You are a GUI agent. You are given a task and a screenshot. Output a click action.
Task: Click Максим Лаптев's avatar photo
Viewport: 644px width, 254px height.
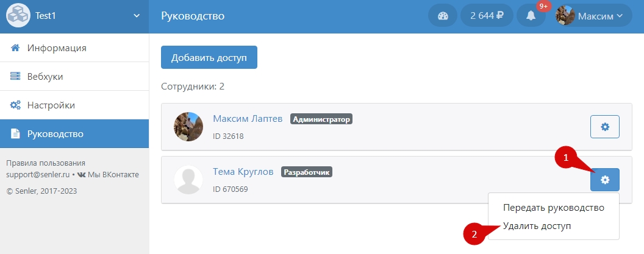pyautogui.click(x=188, y=127)
